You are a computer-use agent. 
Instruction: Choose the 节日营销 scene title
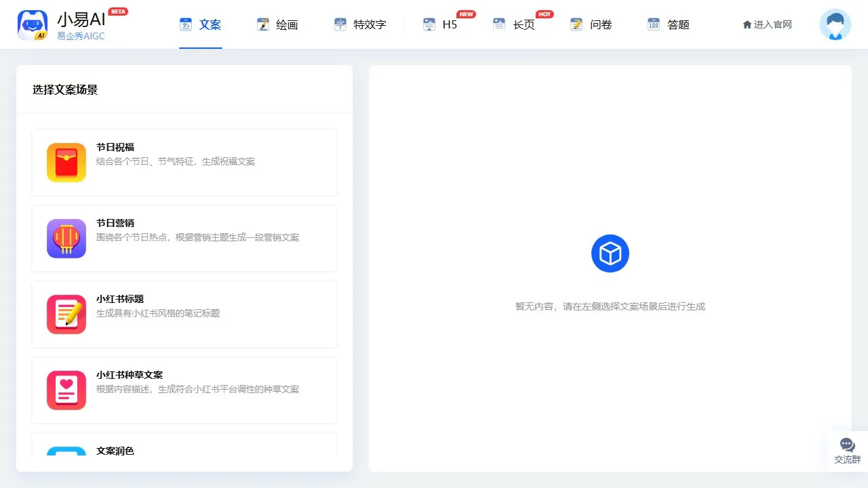[115, 223]
